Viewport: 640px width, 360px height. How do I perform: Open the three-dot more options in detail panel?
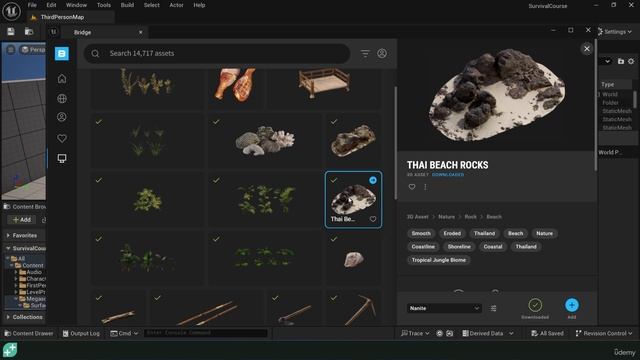[x=425, y=187]
